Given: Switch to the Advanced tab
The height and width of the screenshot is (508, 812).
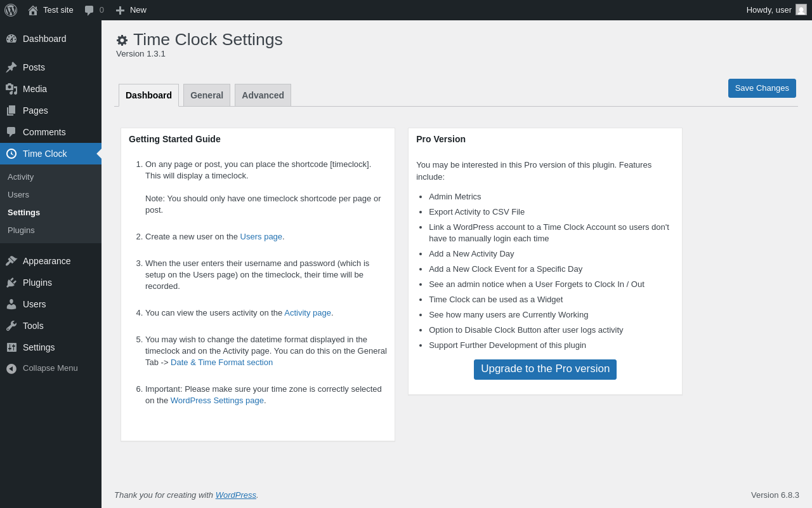Looking at the screenshot, I should point(263,95).
